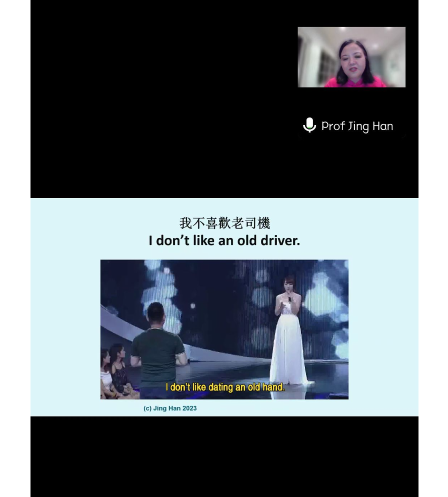The width and height of the screenshot is (448, 497).
Task: Click the yellow subtitle in the video frame
Action: 225,387
